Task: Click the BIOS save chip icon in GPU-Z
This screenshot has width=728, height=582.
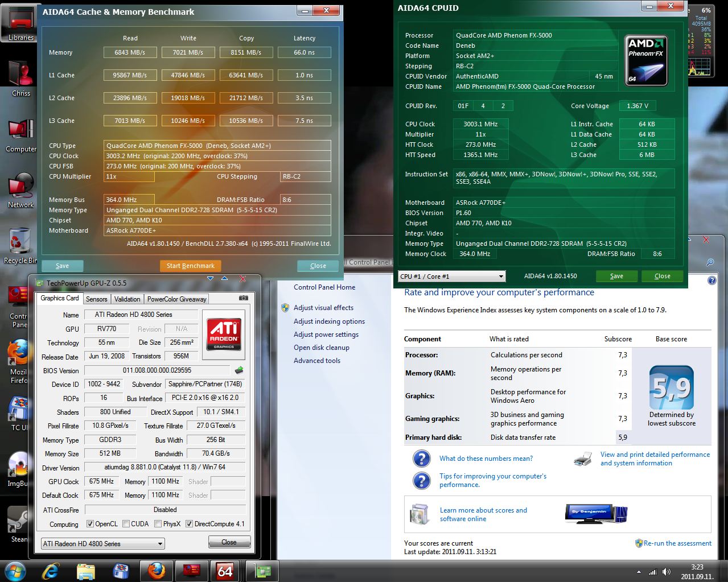Action: (x=239, y=370)
